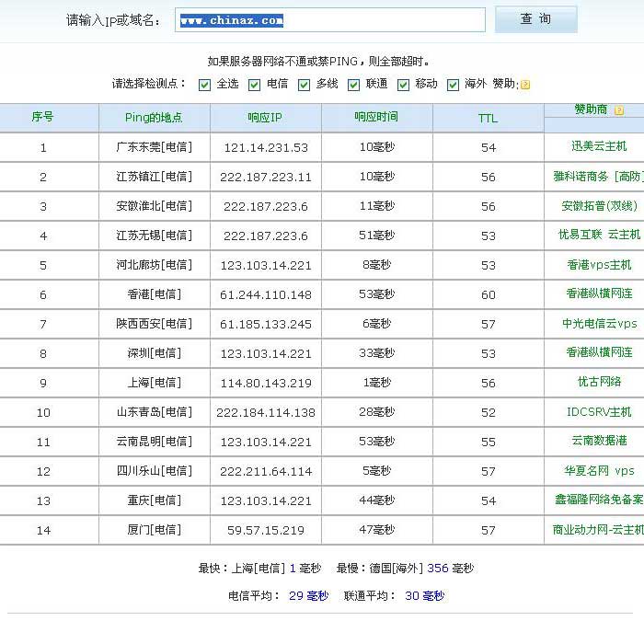Click IP address 222.187.223.11
644x644 pixels.
(x=266, y=178)
